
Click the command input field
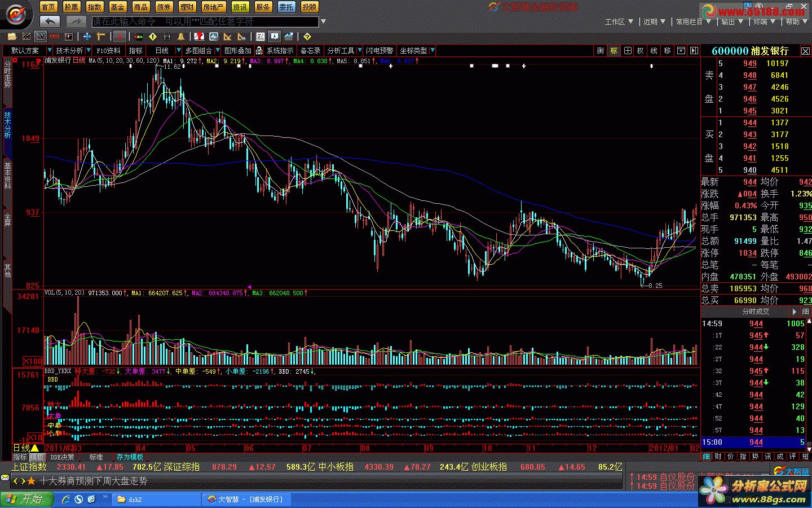coord(205,21)
